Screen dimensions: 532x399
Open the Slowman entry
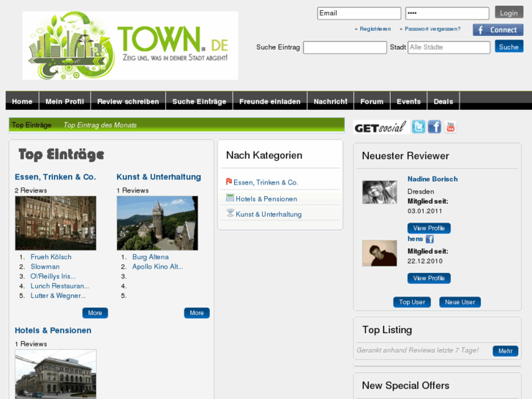pyautogui.click(x=45, y=266)
